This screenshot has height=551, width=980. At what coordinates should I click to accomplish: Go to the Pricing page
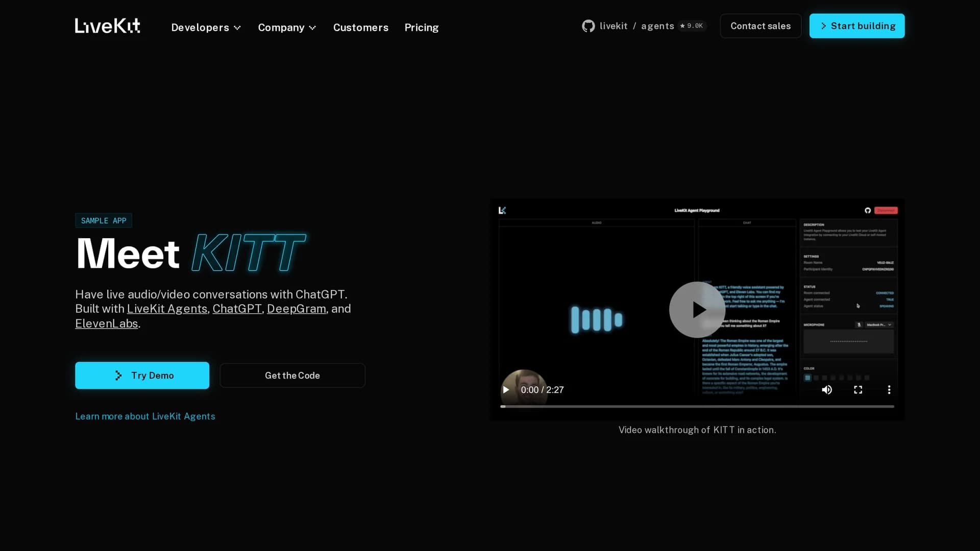422,28
